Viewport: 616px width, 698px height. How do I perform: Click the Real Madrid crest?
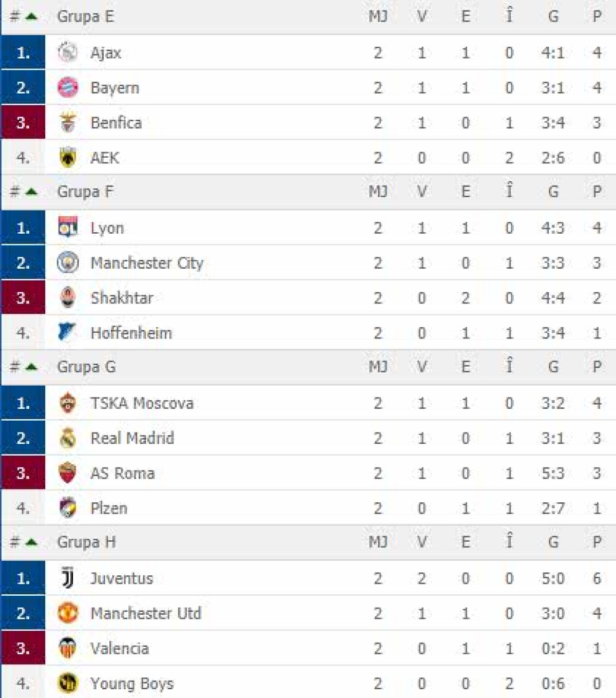tap(68, 438)
